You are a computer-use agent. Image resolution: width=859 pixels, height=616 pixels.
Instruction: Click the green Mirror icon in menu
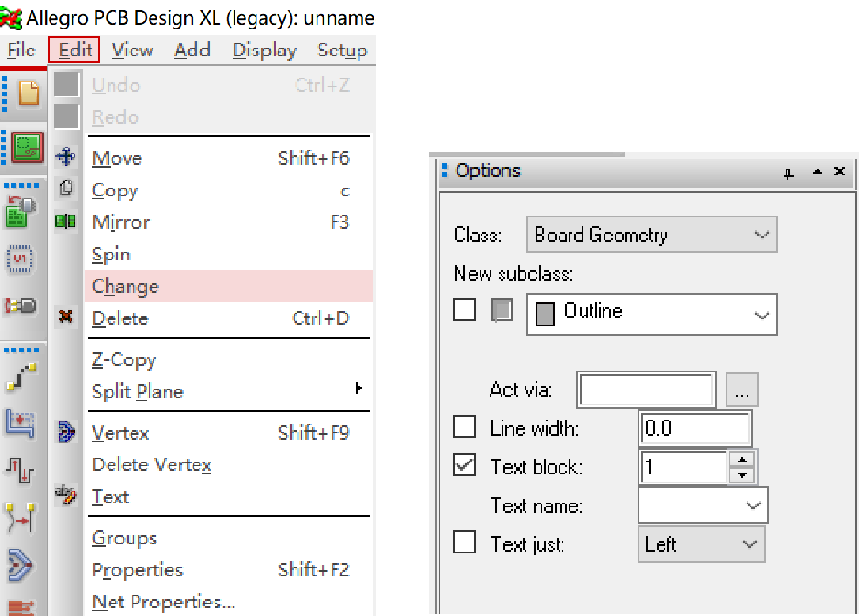click(x=66, y=222)
